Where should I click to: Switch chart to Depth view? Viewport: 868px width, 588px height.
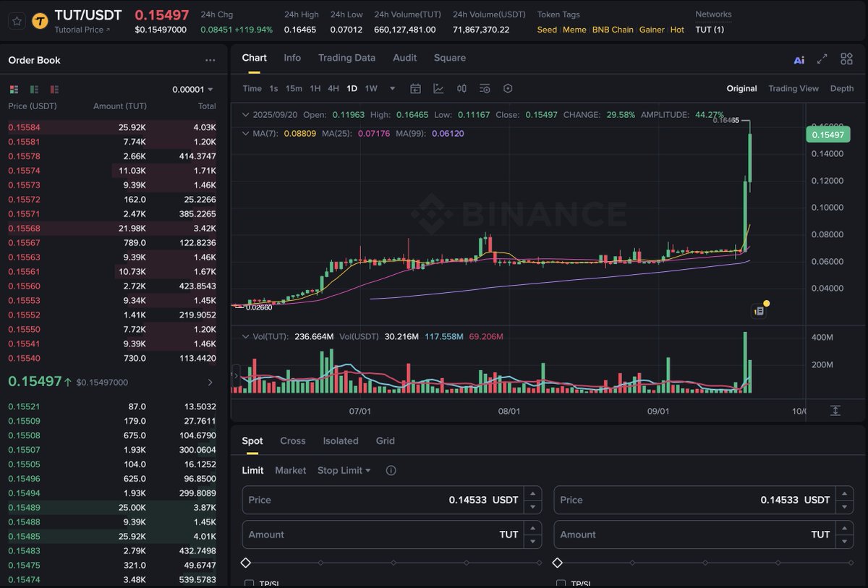tap(842, 88)
